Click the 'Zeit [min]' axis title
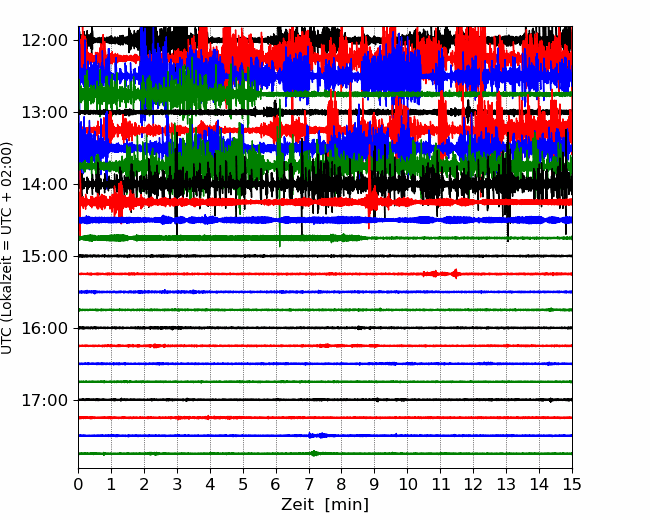The height and width of the screenshot is (520, 650). (x=325, y=505)
